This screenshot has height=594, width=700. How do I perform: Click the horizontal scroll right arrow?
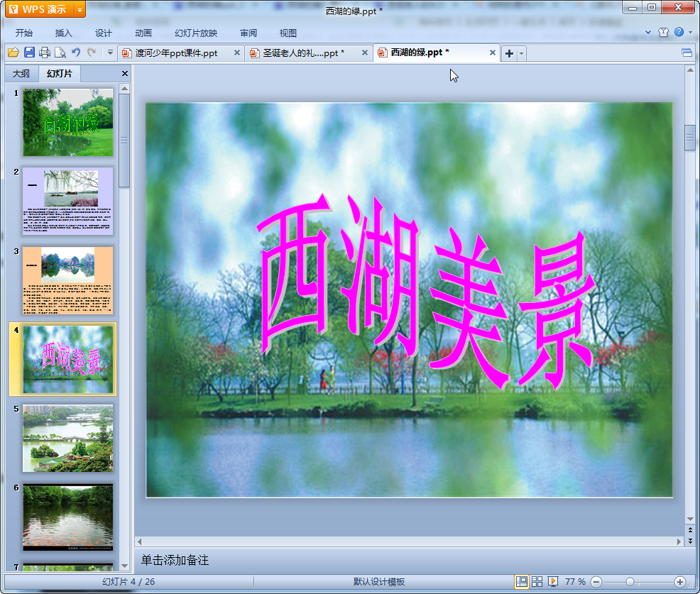(x=679, y=541)
